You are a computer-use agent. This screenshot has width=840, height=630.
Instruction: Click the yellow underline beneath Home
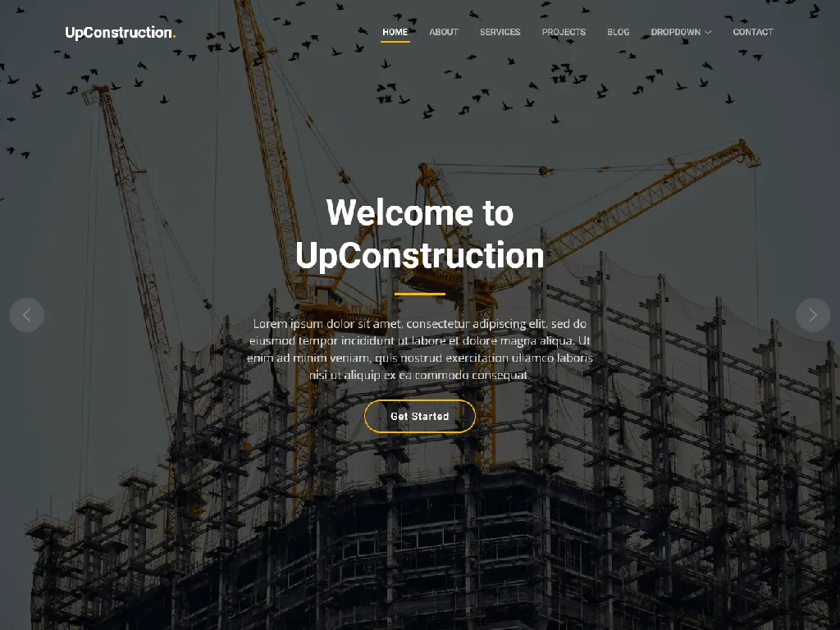(x=395, y=42)
